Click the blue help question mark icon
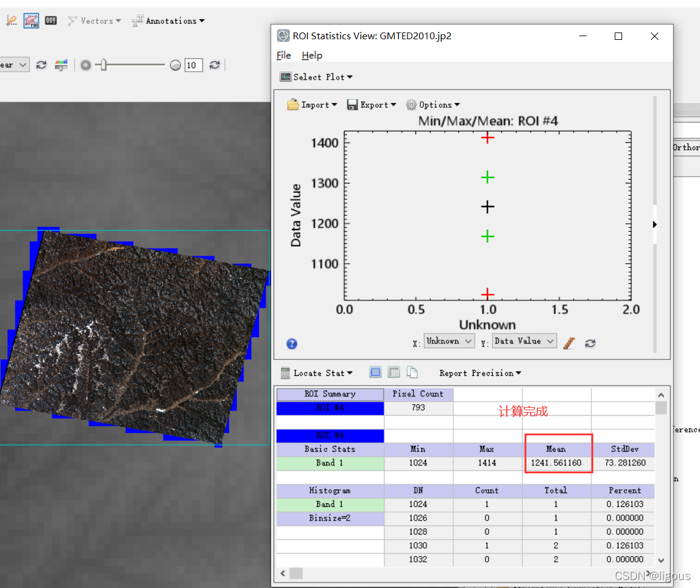The width and height of the screenshot is (700, 588). click(291, 343)
